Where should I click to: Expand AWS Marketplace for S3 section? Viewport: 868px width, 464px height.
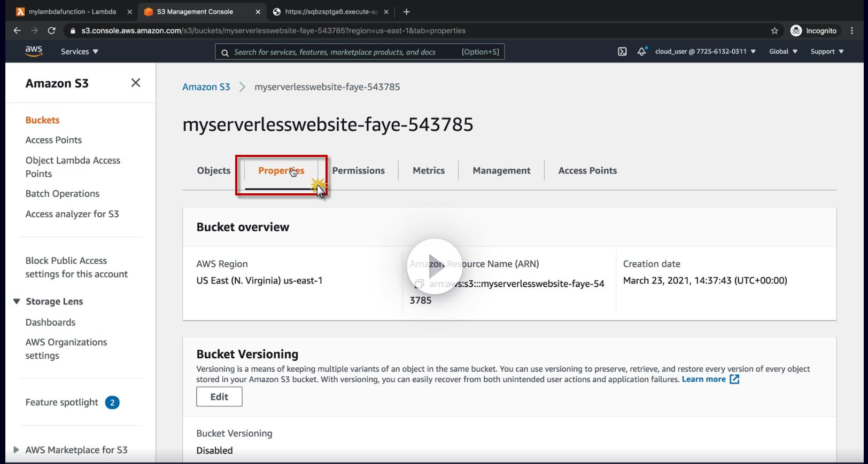[x=17, y=450]
